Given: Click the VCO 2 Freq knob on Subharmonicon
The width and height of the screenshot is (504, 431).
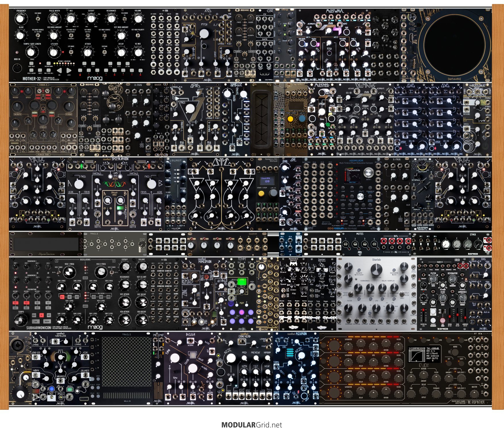Looking at the screenshot, I should pyautogui.click(x=101, y=272).
